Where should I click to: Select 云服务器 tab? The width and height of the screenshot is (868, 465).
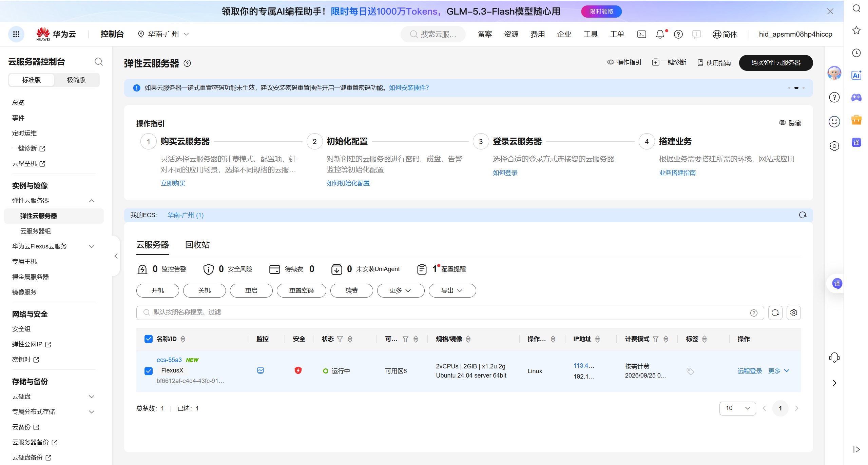tap(152, 245)
